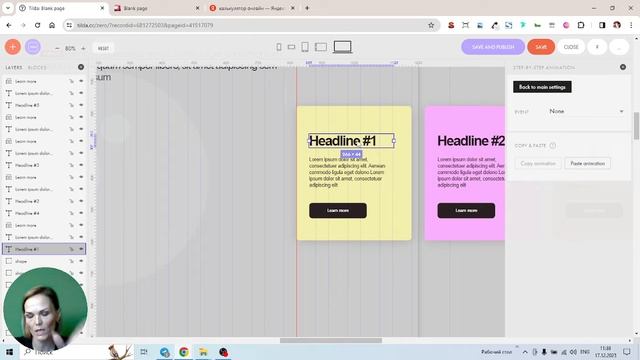Click the purple round button beside plus
640x360 pixels.
point(33,47)
